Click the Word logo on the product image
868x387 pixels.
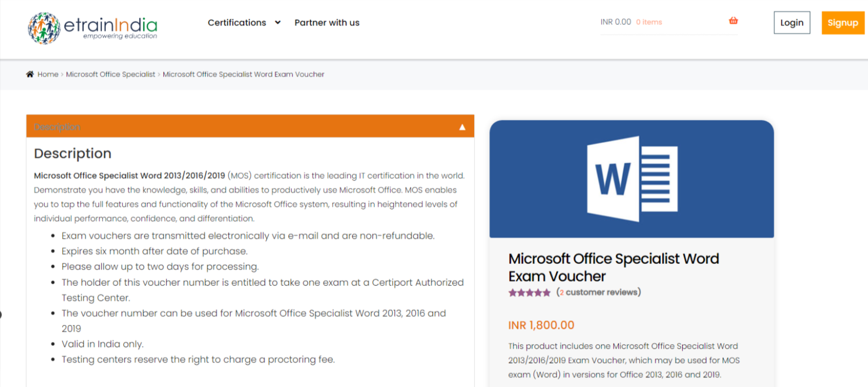(x=631, y=178)
